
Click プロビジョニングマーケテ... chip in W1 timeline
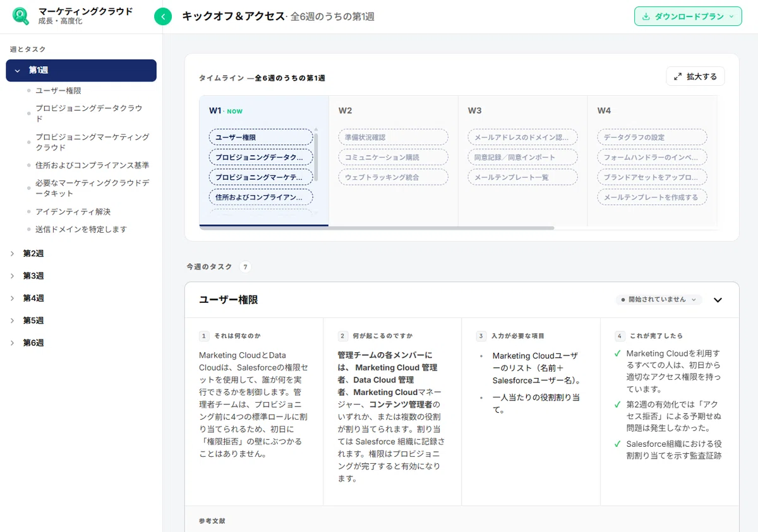click(261, 177)
